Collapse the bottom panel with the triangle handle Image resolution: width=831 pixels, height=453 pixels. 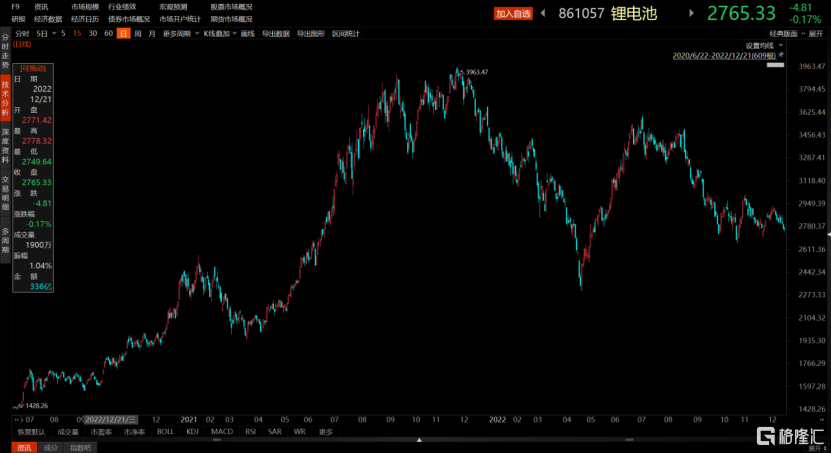coord(419,440)
